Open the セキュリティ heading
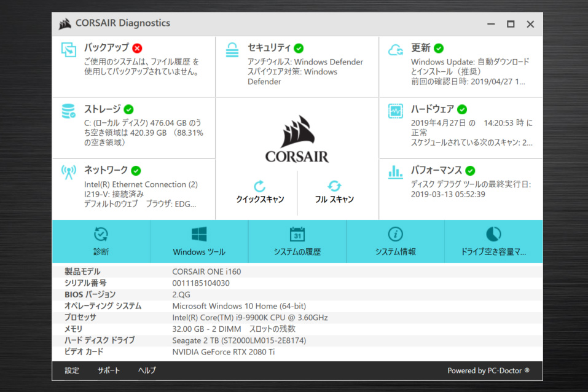Image resolution: width=588 pixels, height=392 pixels. pos(269,48)
